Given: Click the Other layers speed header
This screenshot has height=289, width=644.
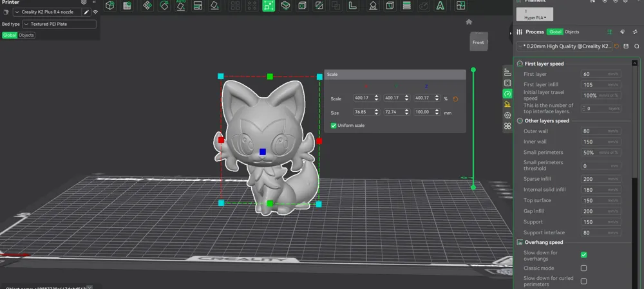Looking at the screenshot, I should coord(547,121).
